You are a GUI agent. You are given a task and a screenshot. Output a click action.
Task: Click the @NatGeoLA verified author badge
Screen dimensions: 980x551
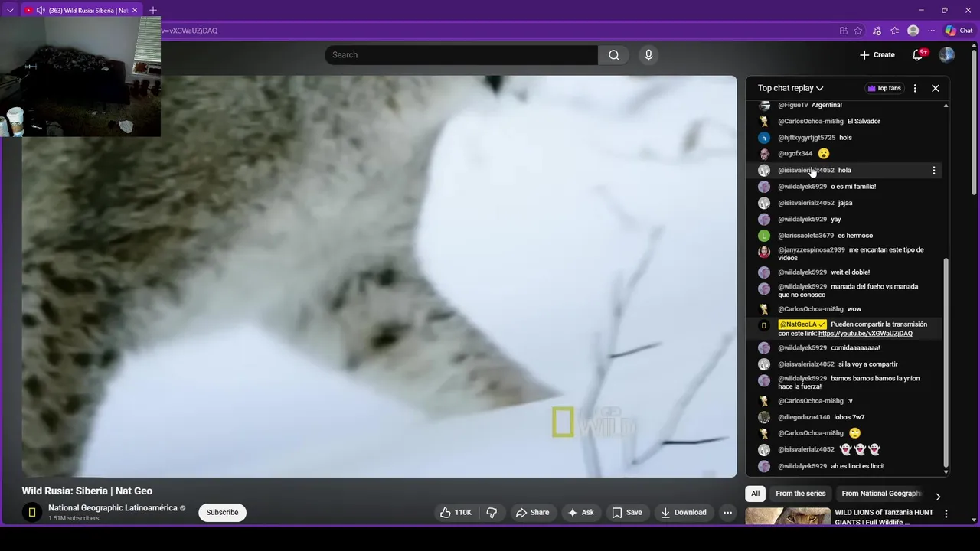click(x=802, y=324)
